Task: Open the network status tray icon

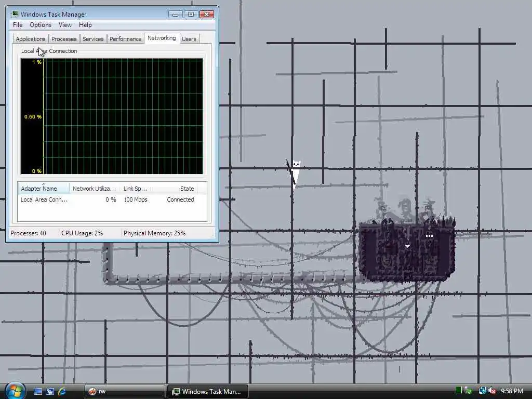Action: [482, 391]
